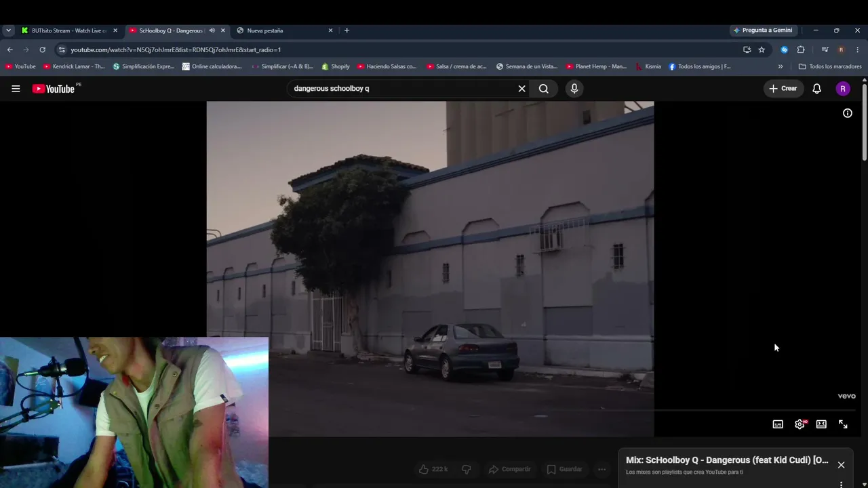This screenshot has height=488, width=868.
Task: Go back in browser history
Action: (9, 49)
